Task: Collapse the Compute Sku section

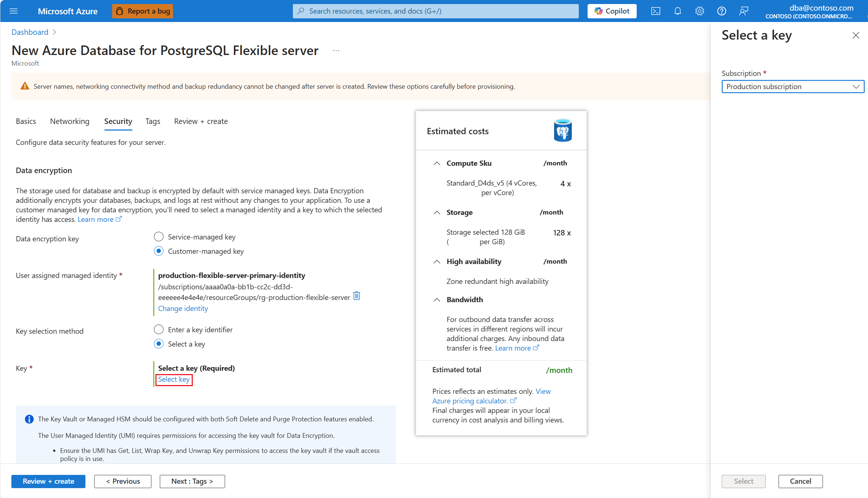Action: 437,164
